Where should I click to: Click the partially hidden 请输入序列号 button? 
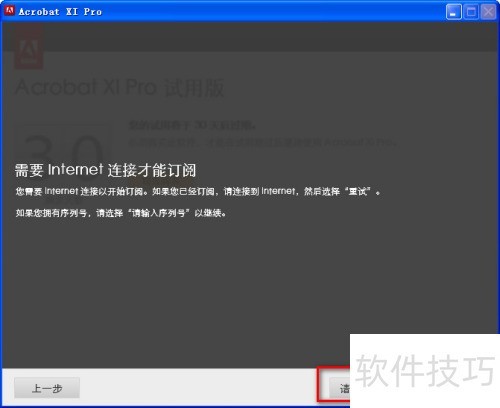[x=339, y=388]
